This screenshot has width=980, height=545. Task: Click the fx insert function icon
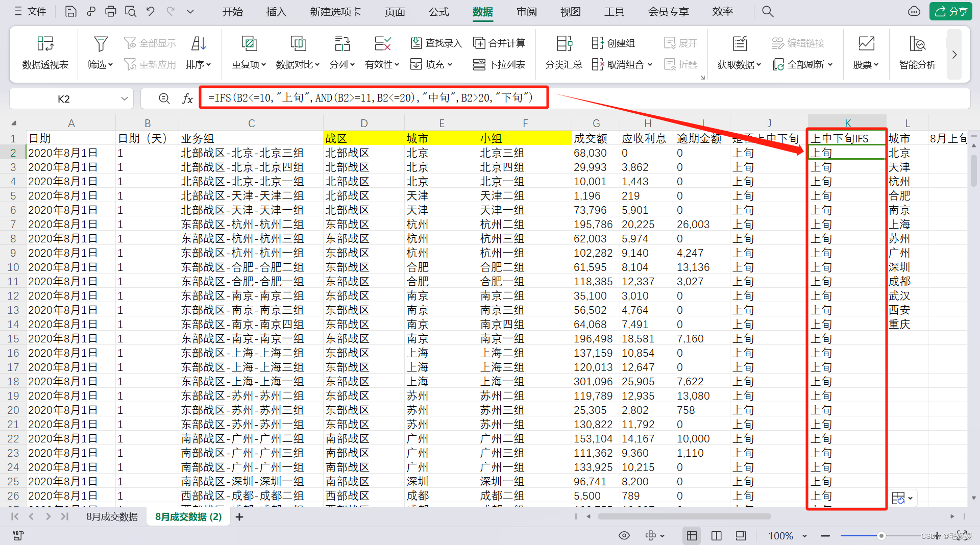(x=187, y=98)
